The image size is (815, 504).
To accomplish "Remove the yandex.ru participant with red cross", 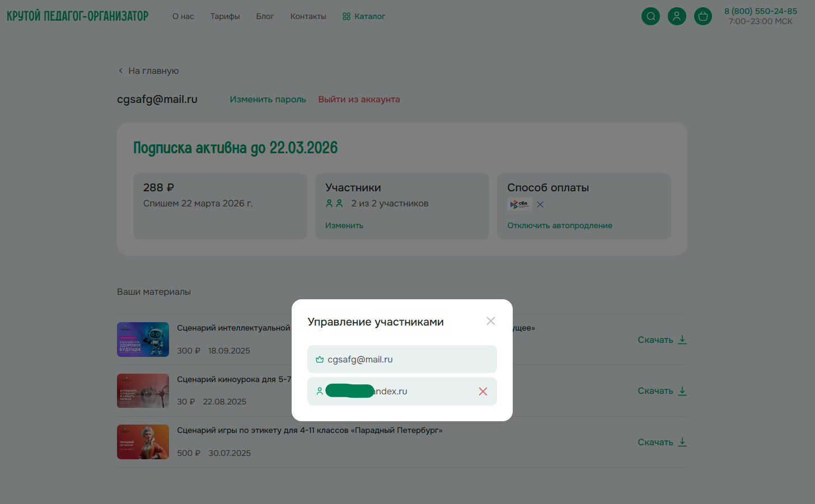I will (483, 392).
